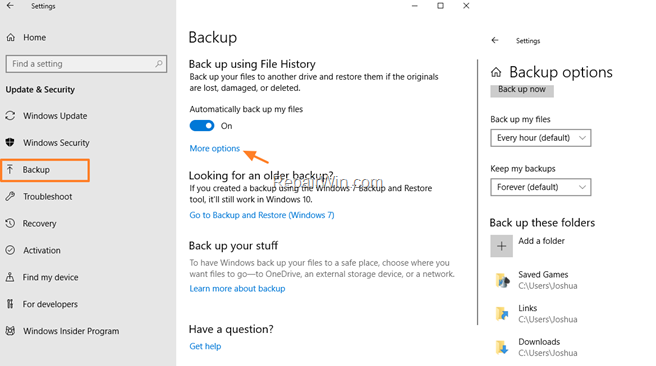Image resolution: width=656 pixels, height=366 pixels.
Task: Click the Windows Security shield icon
Action: click(10, 143)
